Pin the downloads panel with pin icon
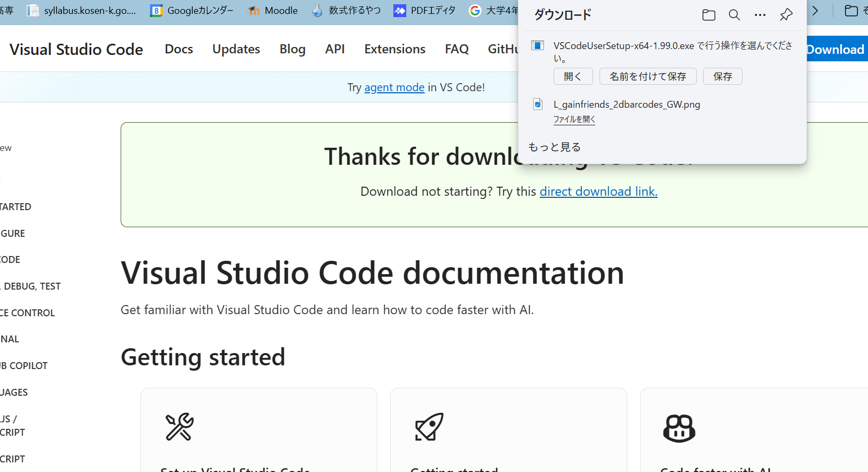The height and width of the screenshot is (472, 868). click(786, 15)
